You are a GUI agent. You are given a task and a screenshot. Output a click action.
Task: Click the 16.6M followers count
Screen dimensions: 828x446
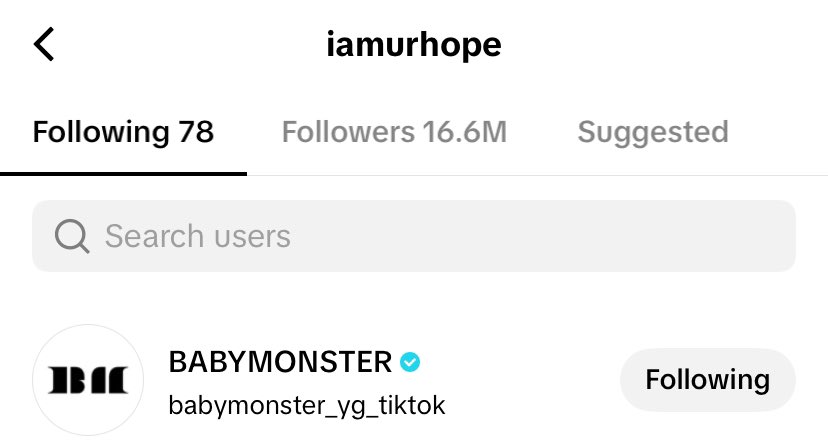[x=464, y=132]
